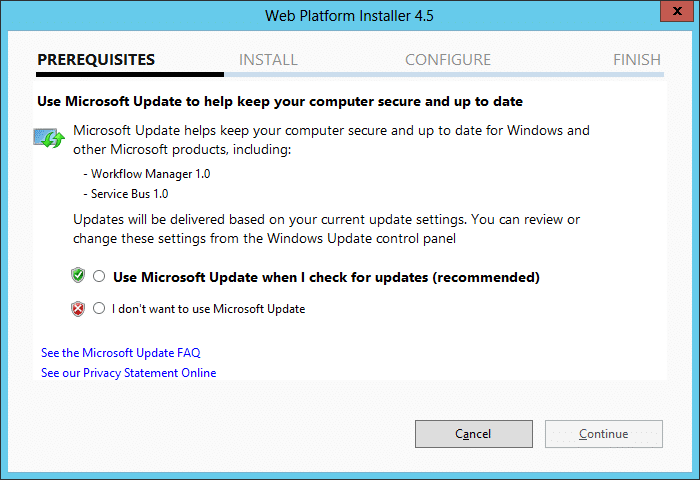Screen dimensions: 700x480
Task: Go to the CONFIGURE step tab
Action: click(448, 59)
